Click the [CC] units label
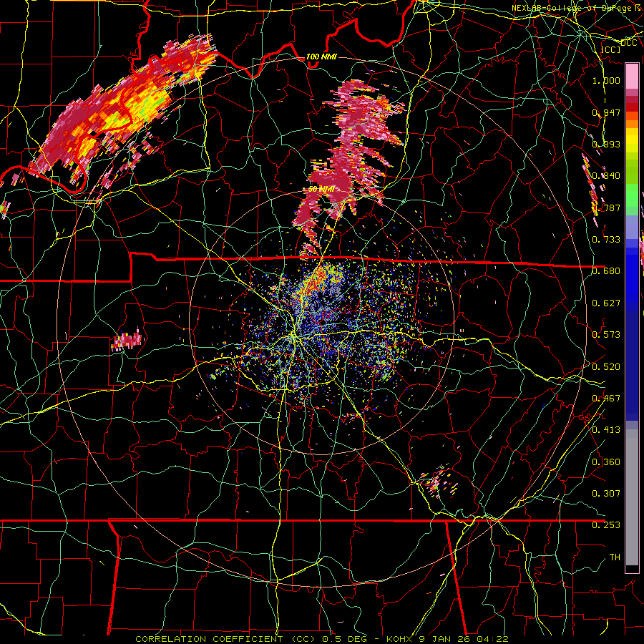 pos(611,49)
